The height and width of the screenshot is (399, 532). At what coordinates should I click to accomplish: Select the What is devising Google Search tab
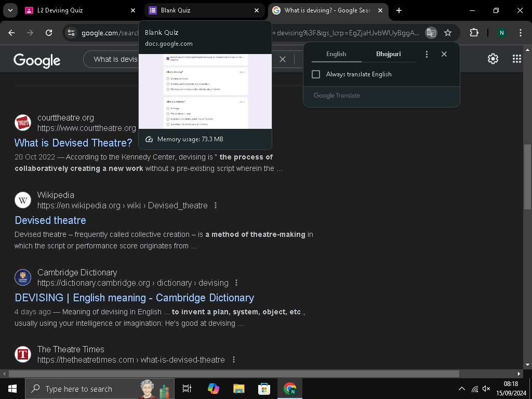click(x=328, y=10)
